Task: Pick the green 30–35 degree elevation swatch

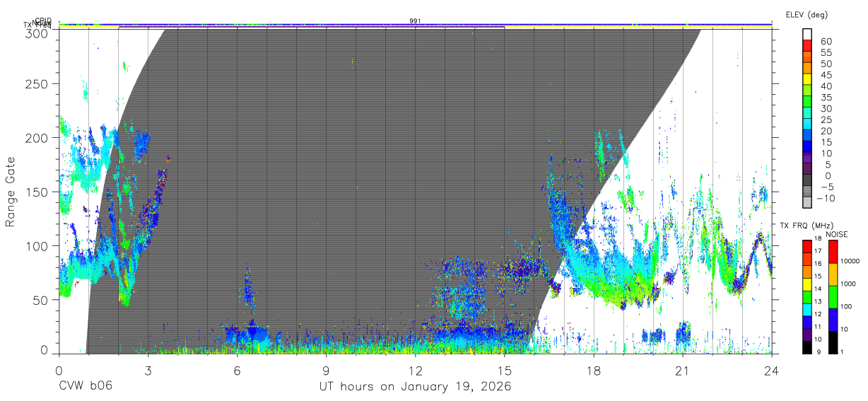Action: pos(807,103)
